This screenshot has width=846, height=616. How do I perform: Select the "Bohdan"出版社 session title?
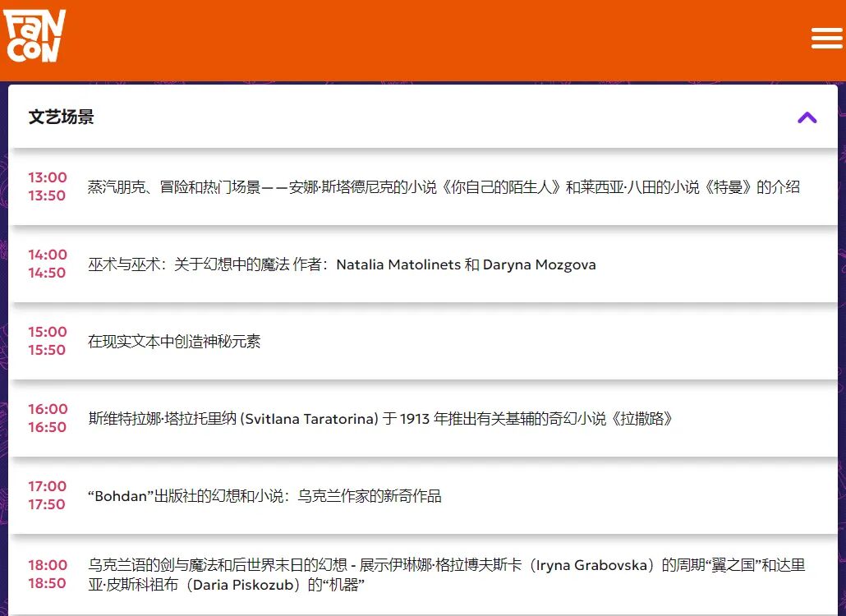[x=265, y=496]
